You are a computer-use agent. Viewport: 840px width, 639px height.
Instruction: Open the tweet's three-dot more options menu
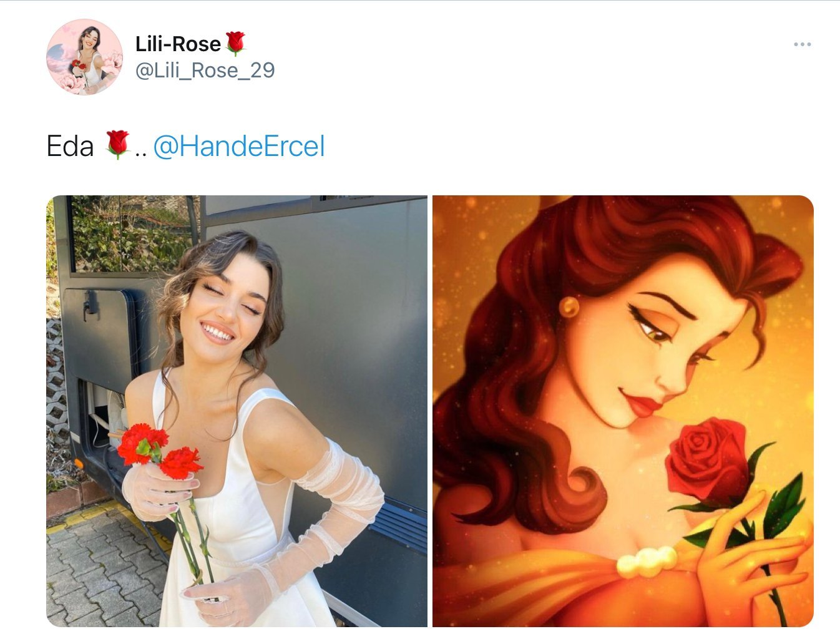tap(802, 44)
